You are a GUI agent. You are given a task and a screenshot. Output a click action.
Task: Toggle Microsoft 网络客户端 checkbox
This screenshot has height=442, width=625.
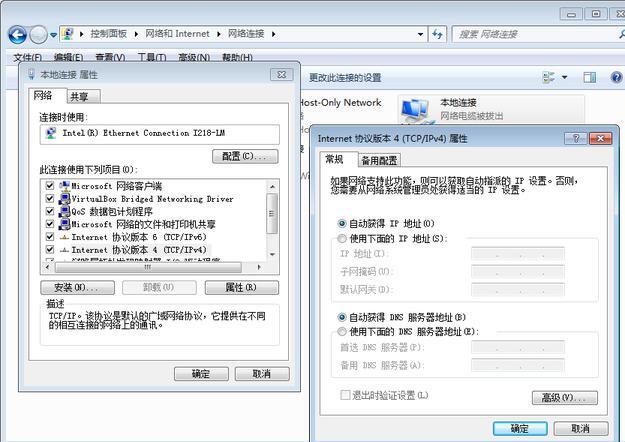click(x=49, y=185)
